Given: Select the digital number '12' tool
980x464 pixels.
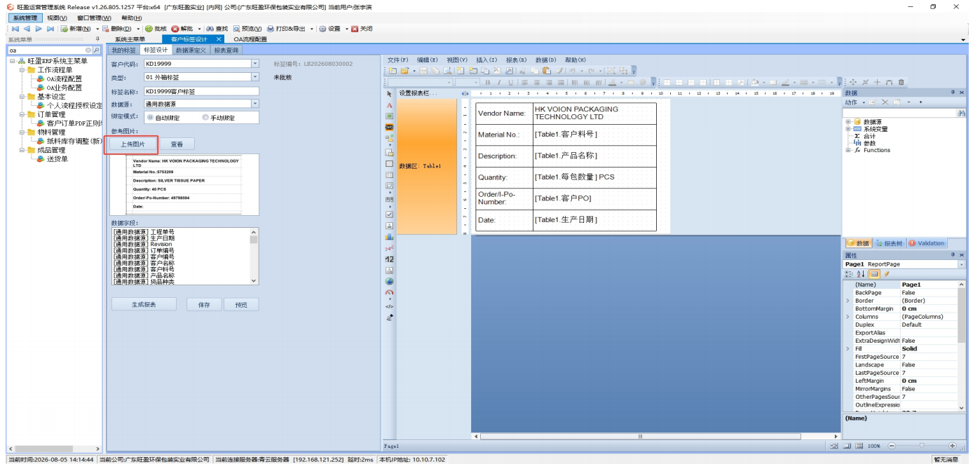Looking at the screenshot, I should click(390, 259).
